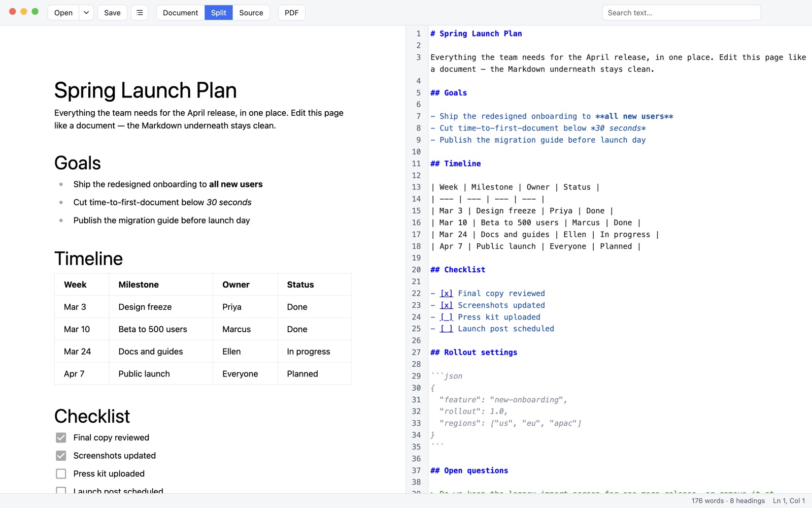Image resolution: width=812 pixels, height=508 pixels.
Task: Click the In progress status cell
Action: click(314, 352)
